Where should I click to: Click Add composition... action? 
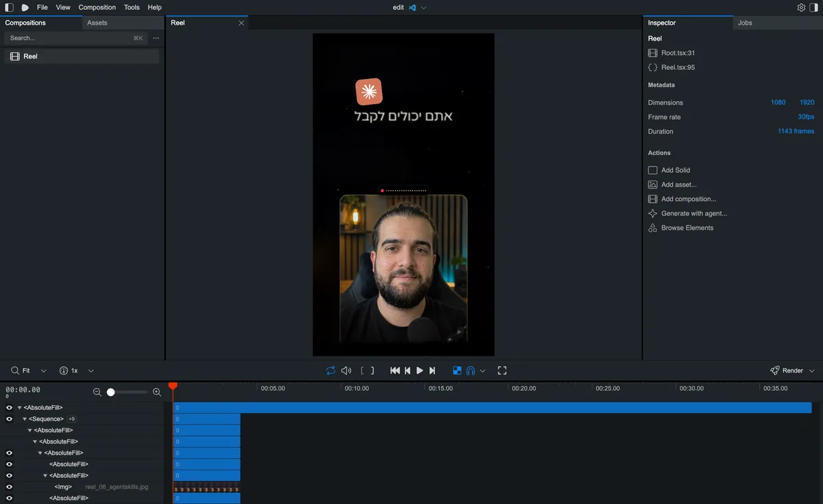coord(689,199)
